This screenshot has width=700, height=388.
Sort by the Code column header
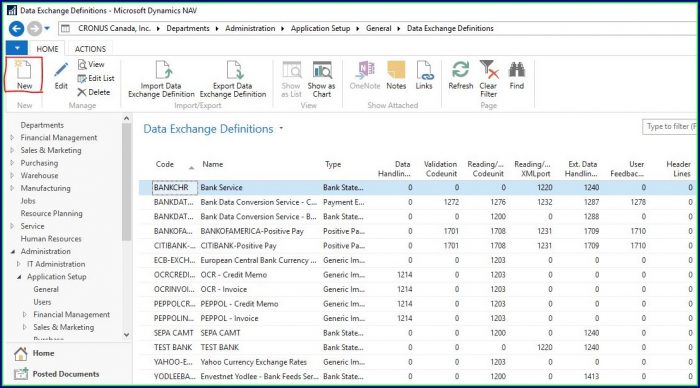tap(165, 164)
